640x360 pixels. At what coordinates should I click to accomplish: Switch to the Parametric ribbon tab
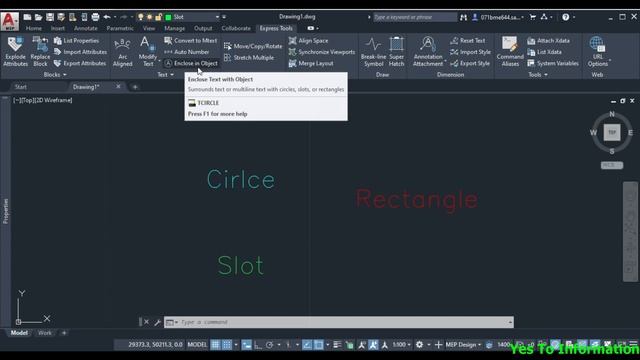pyautogui.click(x=120, y=28)
